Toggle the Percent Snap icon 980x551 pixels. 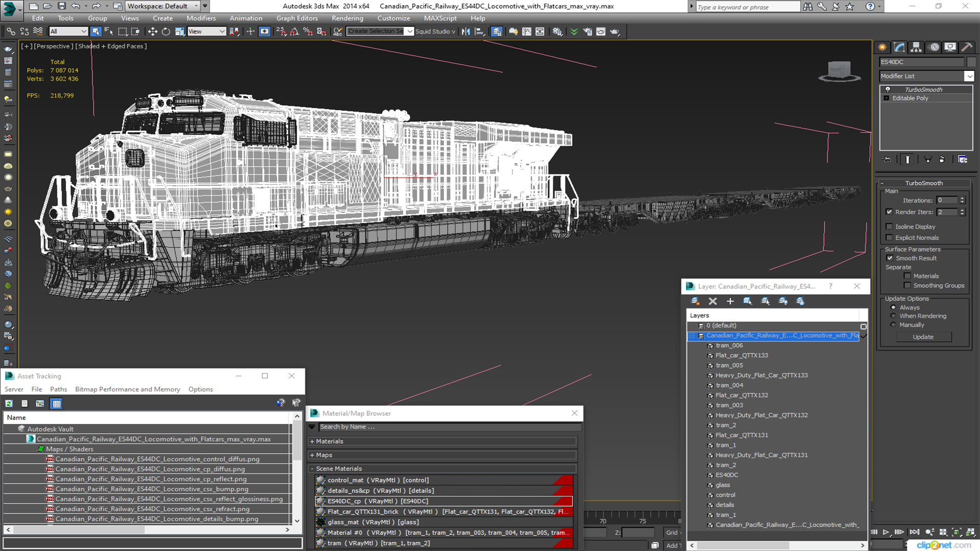tap(308, 32)
